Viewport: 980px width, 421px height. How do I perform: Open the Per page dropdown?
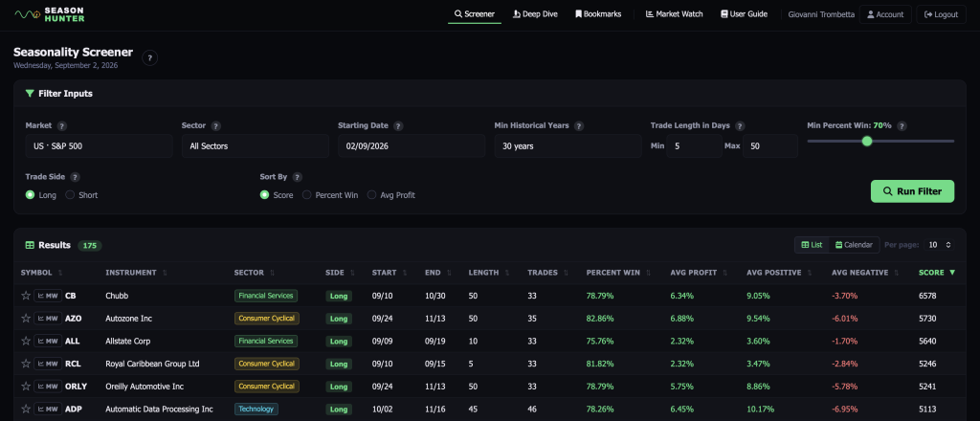pos(939,245)
